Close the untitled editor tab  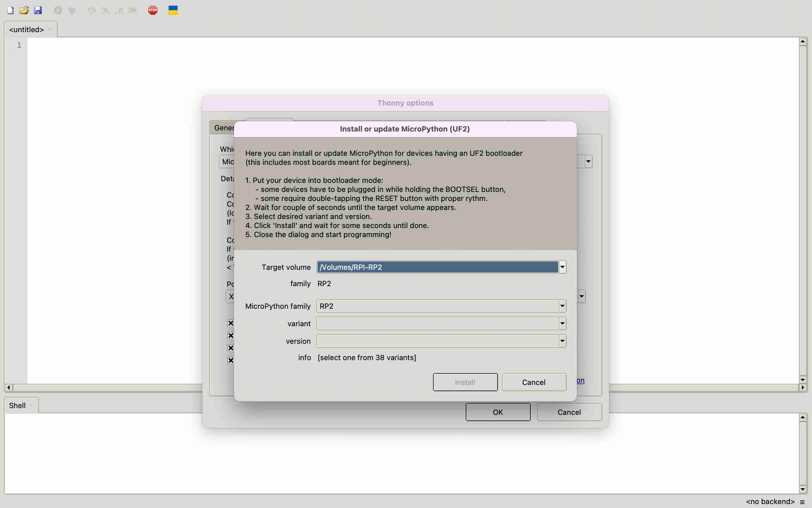coord(50,29)
